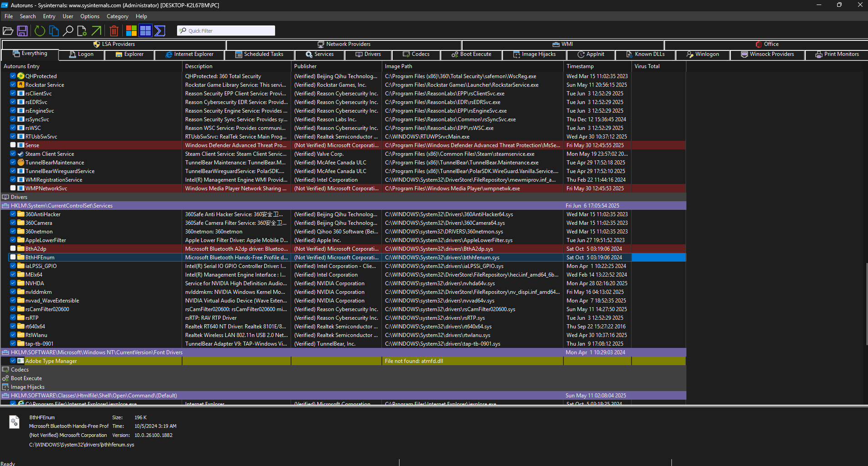Sort by Autoruns Entry column header

(91, 66)
